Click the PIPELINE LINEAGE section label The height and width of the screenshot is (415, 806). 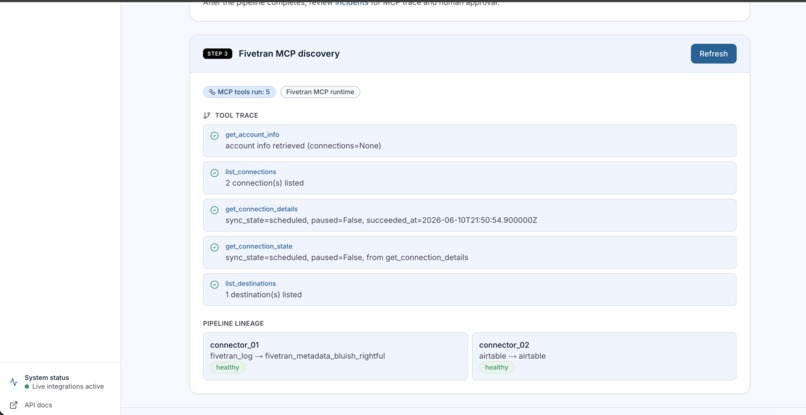pos(233,323)
